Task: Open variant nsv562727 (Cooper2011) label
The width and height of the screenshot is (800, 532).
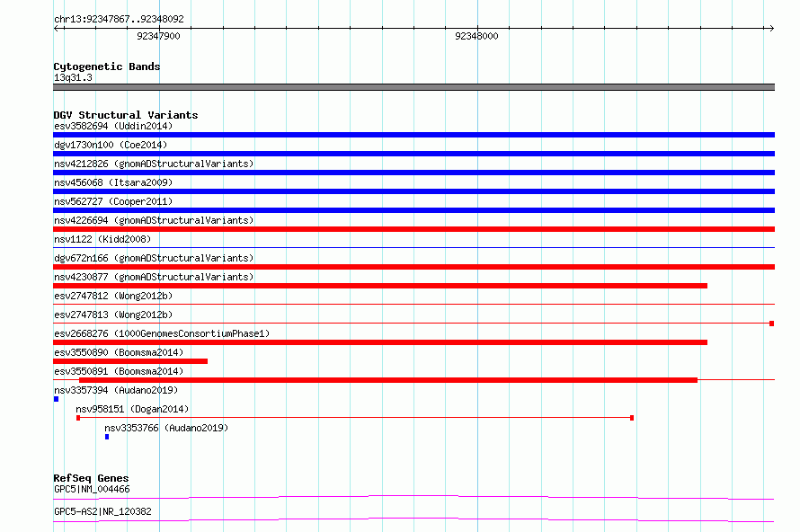Action: pyautogui.click(x=113, y=201)
